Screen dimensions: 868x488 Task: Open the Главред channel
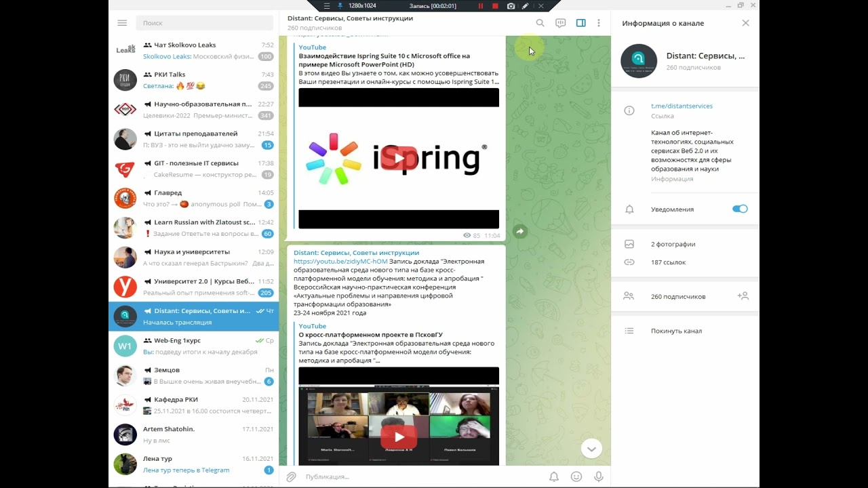(193, 198)
